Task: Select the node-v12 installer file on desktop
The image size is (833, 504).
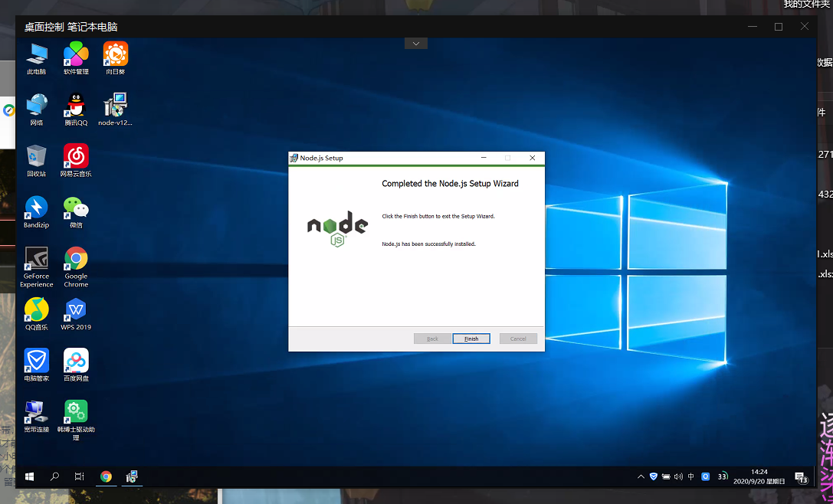Action: click(x=115, y=105)
